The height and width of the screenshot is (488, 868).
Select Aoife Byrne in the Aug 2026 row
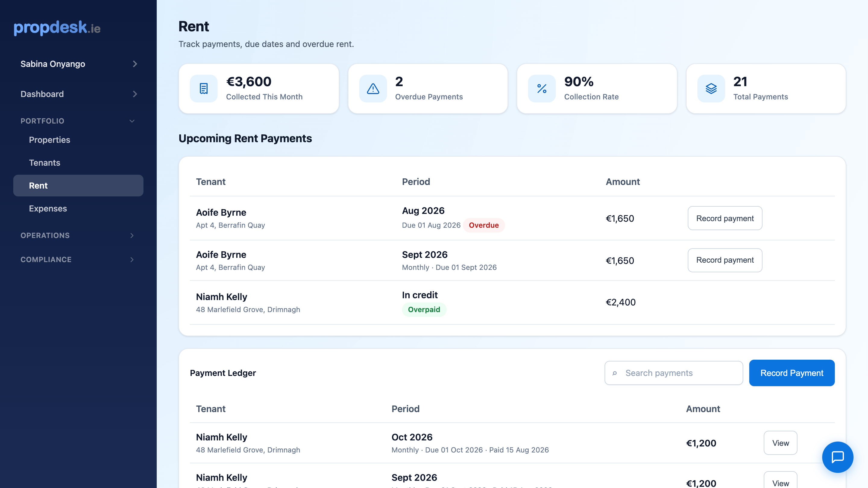tap(221, 212)
